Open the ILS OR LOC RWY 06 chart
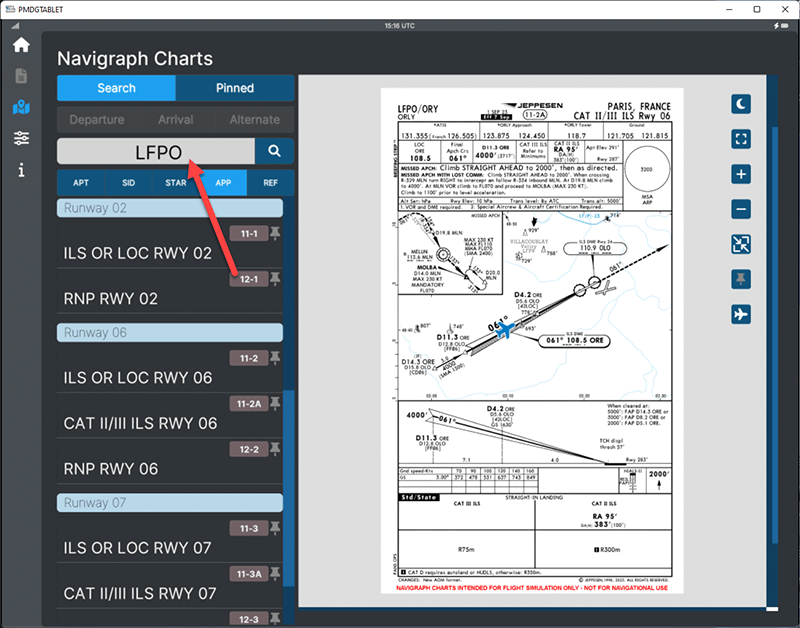The height and width of the screenshot is (628, 800). 138,378
